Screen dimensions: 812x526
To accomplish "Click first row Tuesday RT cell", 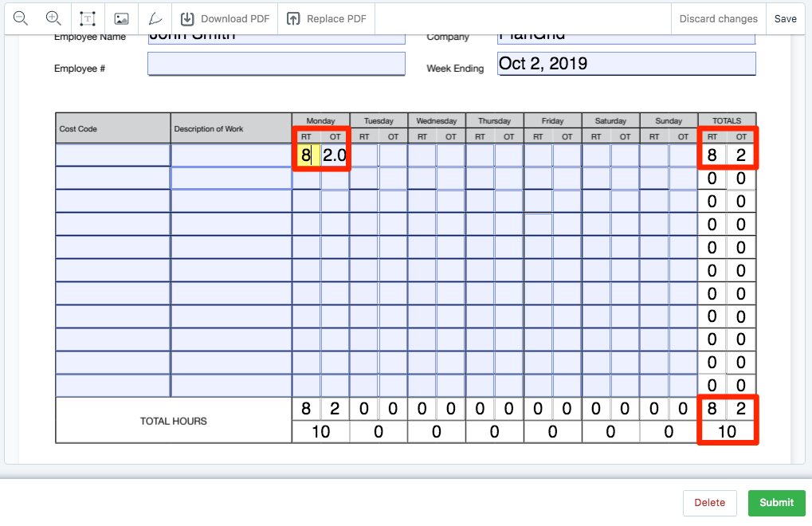I will tap(364, 155).
